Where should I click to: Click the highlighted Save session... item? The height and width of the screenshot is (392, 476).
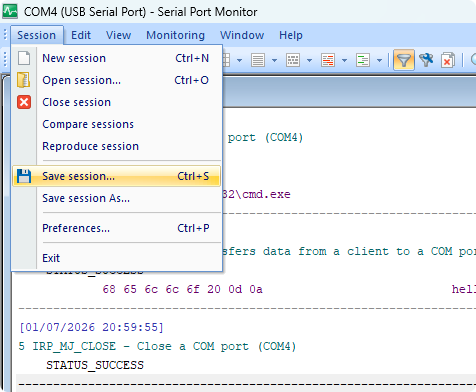click(116, 176)
